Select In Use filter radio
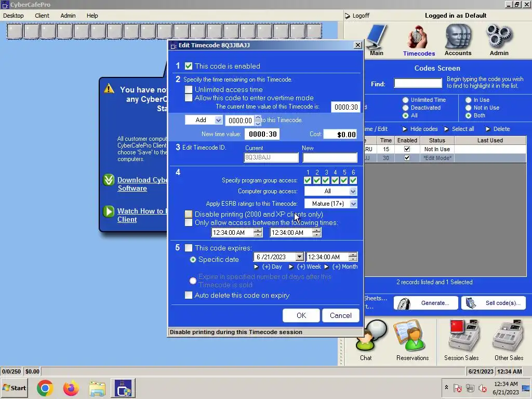Screen dimensions: 532x399 point(468,100)
